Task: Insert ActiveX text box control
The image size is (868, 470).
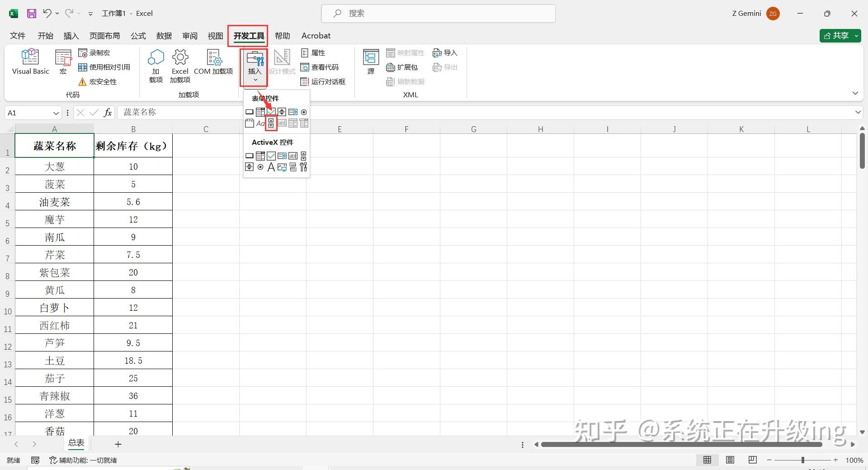Action: 293,156
